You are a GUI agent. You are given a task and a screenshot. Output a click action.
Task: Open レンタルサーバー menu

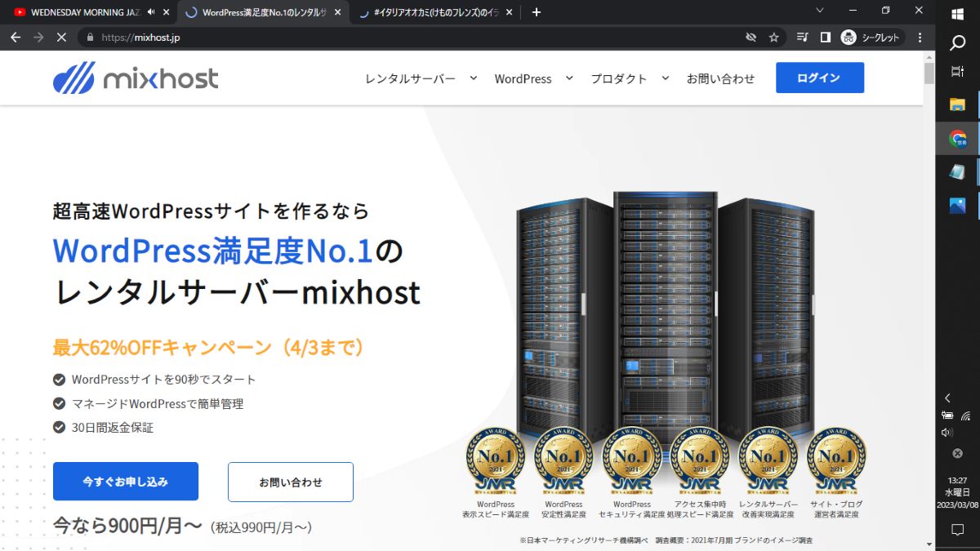411,78
